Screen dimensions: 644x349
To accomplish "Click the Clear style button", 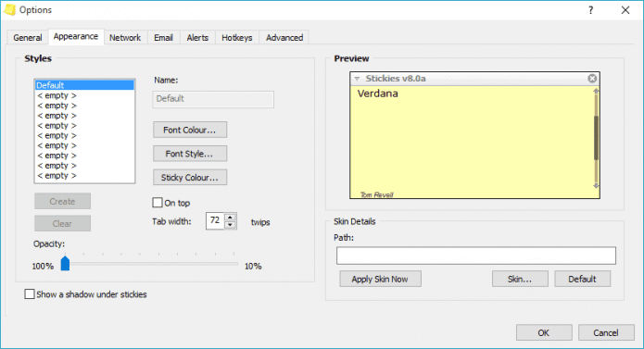I will 62,223.
